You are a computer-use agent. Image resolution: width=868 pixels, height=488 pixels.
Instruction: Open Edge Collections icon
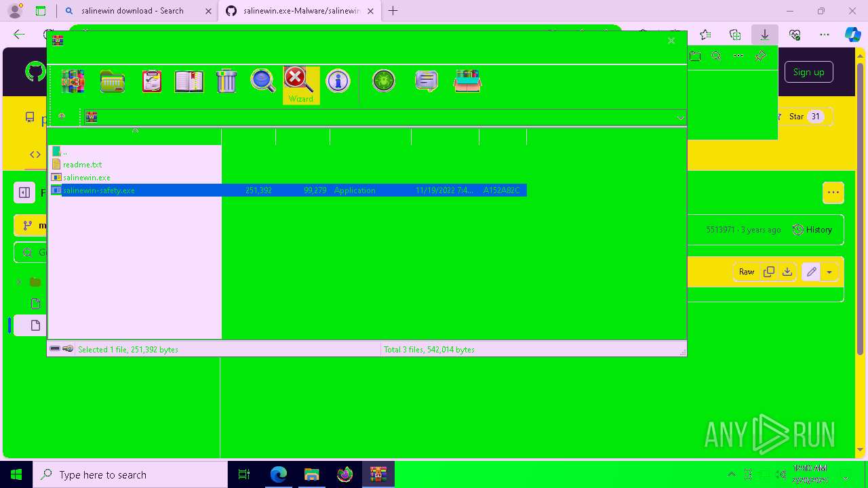tap(735, 35)
